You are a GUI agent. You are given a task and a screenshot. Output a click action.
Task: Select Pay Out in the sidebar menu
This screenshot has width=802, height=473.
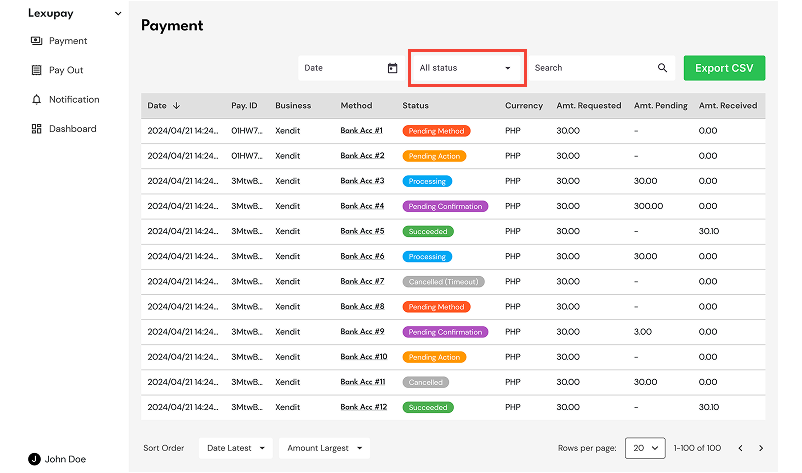point(66,70)
